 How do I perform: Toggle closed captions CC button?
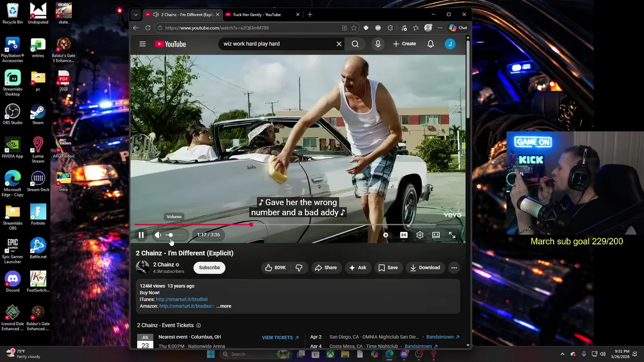point(404,235)
